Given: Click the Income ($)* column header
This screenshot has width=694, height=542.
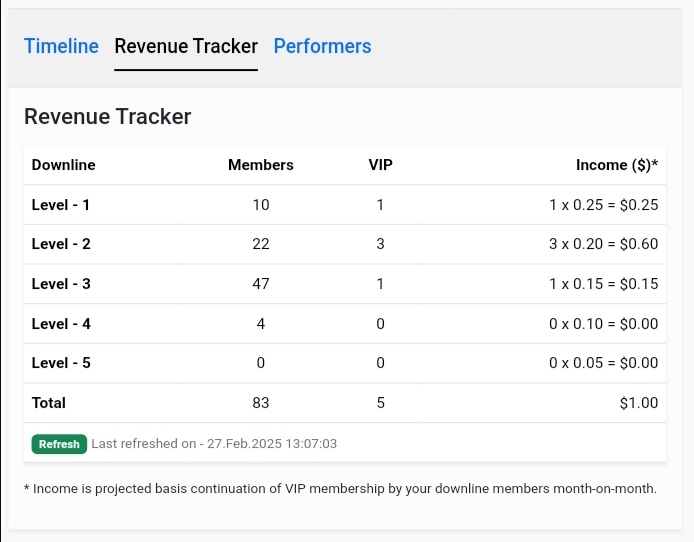Looking at the screenshot, I should 617,165.
